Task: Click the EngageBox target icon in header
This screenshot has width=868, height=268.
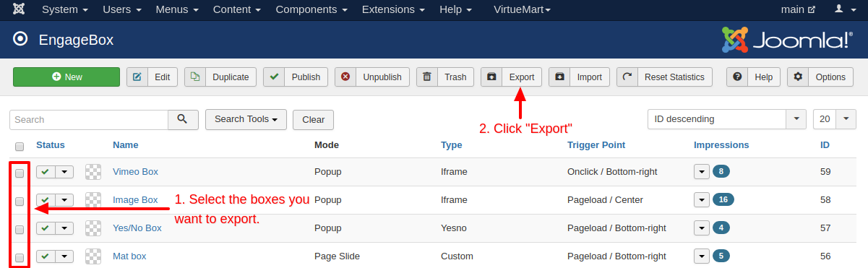Action: pos(20,39)
